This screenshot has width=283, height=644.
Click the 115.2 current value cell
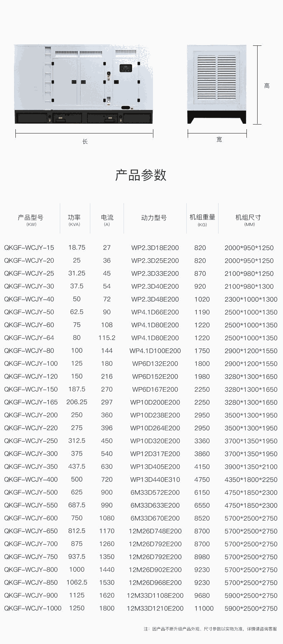point(107,338)
